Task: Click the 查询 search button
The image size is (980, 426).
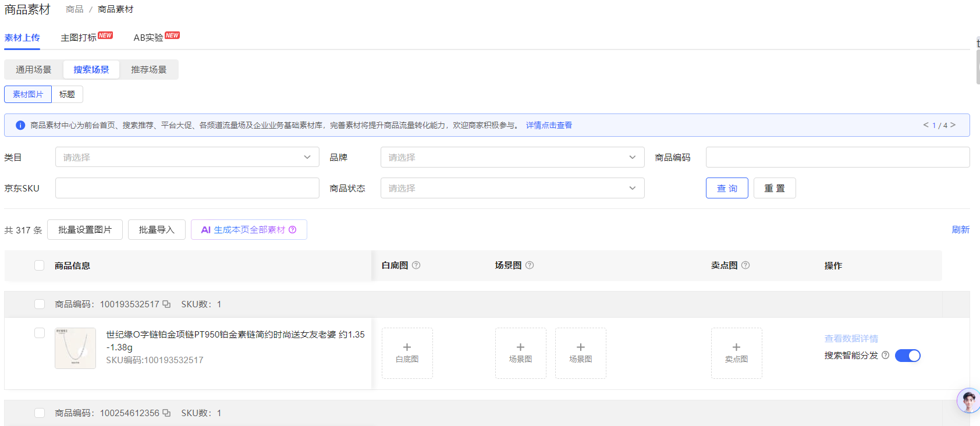Action: click(727, 188)
